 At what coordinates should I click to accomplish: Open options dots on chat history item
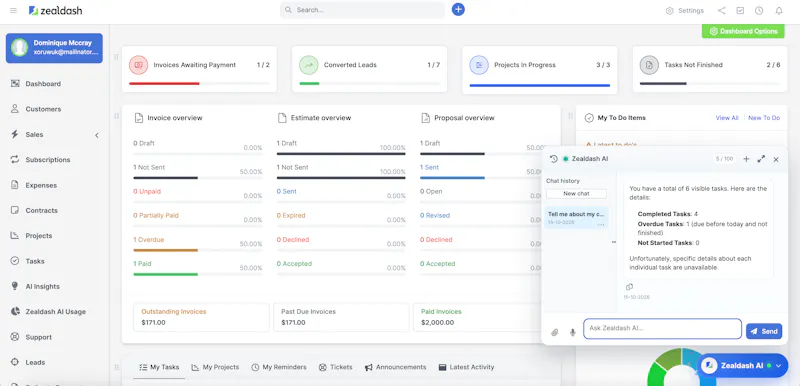[x=601, y=224]
